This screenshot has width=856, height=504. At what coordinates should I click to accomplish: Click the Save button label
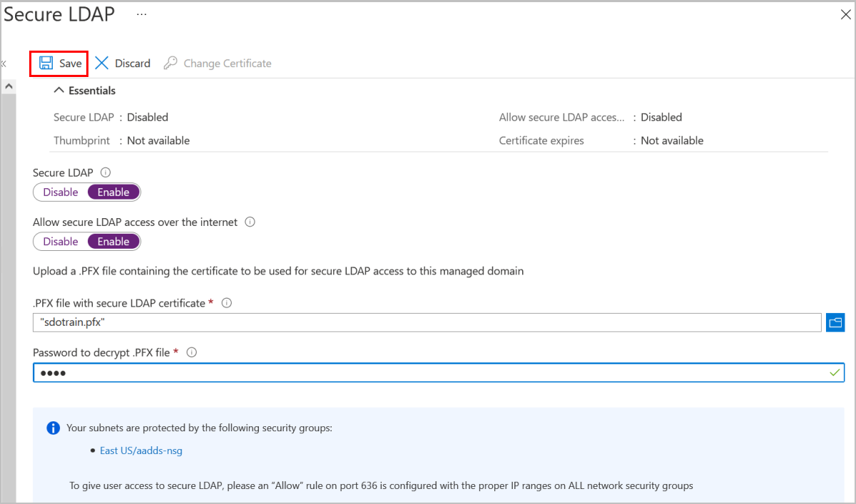(71, 63)
